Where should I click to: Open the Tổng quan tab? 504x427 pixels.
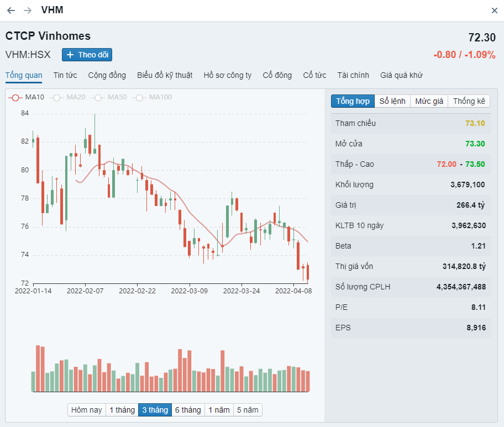pyautogui.click(x=24, y=75)
